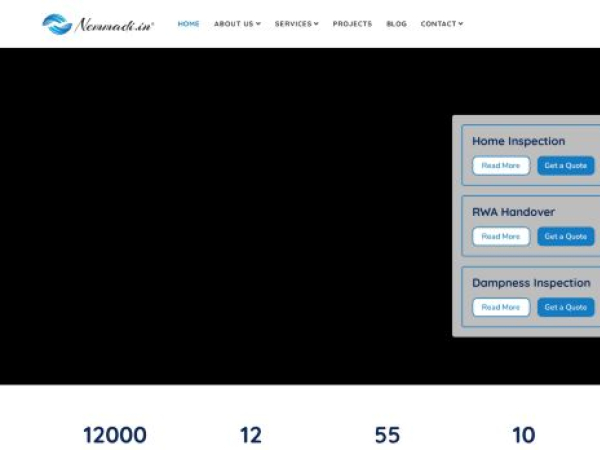Go to the HOME page

click(188, 24)
